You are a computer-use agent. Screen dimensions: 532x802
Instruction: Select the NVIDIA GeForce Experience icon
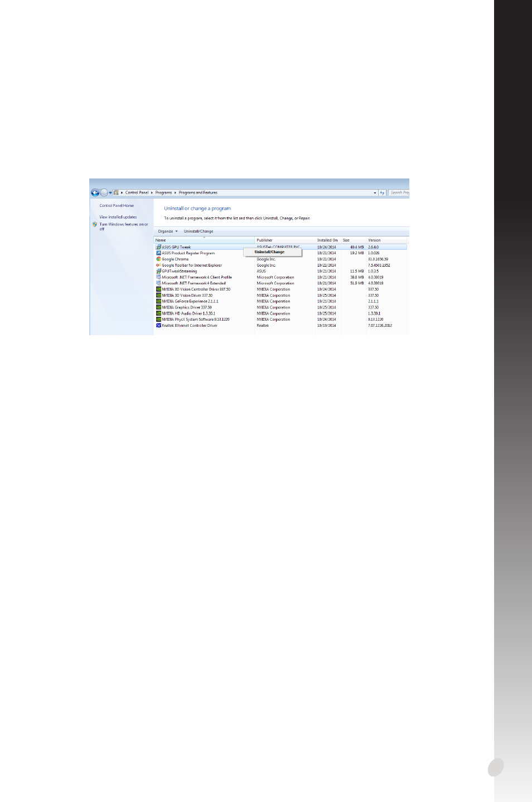tap(158, 301)
